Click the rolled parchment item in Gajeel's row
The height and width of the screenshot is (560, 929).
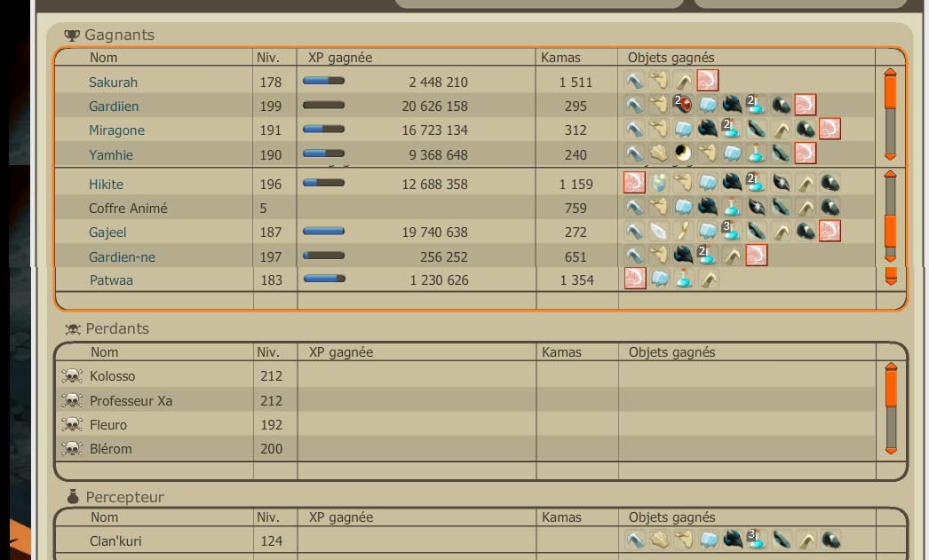tap(683, 231)
